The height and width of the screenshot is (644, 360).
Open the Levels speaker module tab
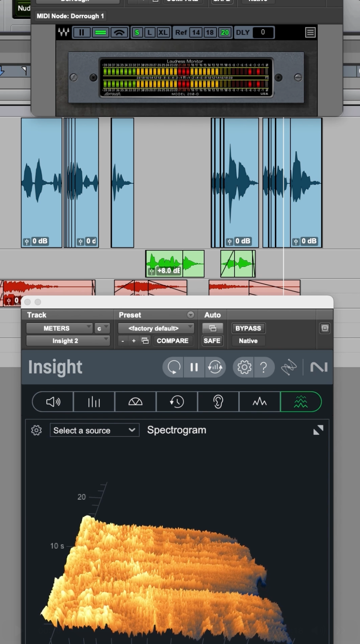(53, 401)
